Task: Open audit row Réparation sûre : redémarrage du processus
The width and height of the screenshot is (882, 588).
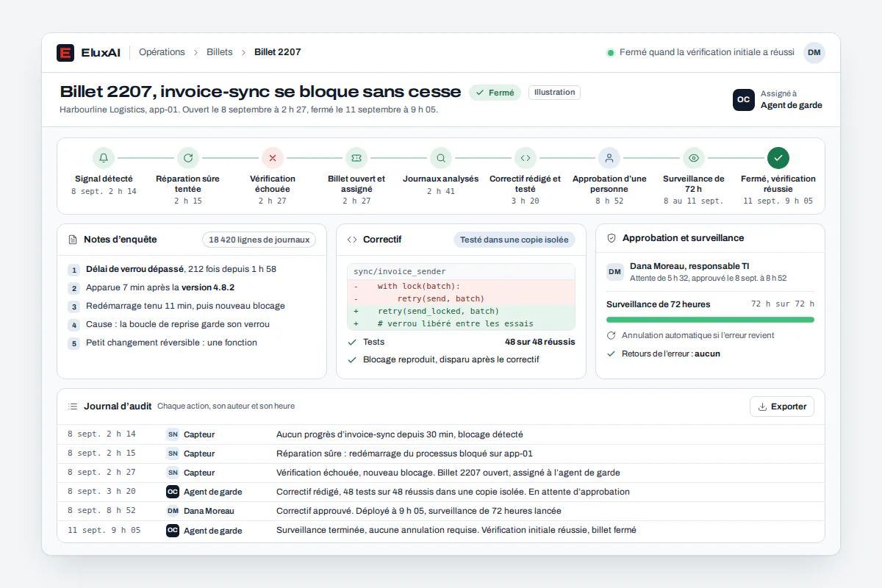Action: pos(441,453)
